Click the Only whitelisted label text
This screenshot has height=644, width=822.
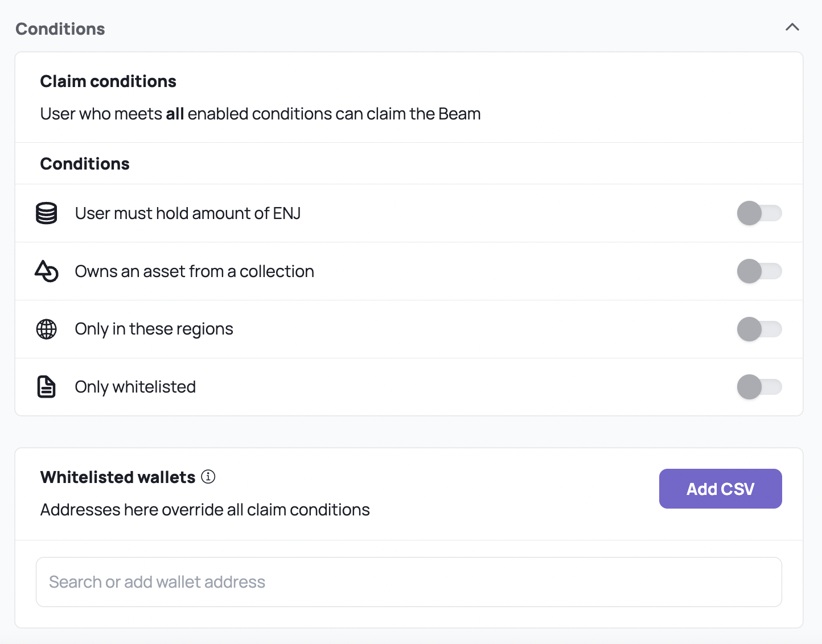point(135,387)
